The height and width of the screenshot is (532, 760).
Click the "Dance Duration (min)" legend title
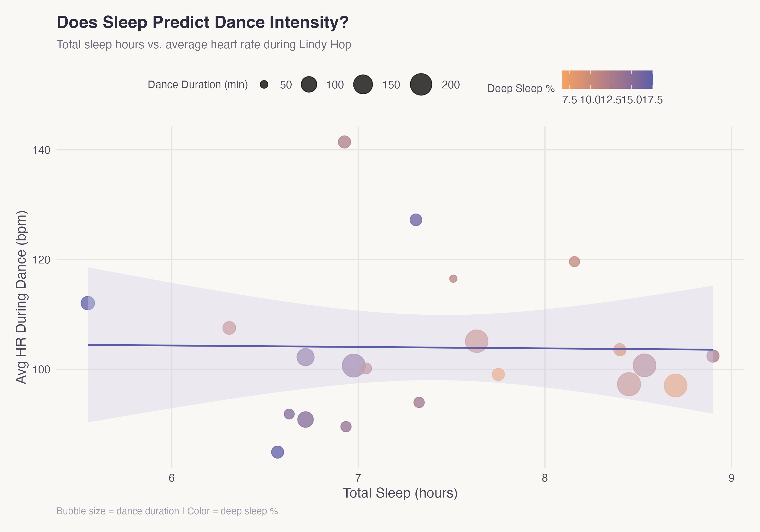[x=198, y=85]
